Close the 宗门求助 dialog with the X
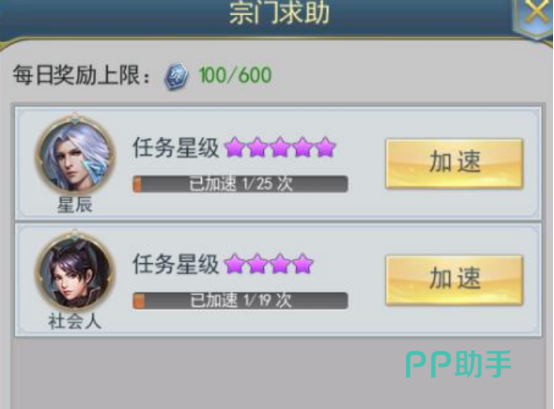 tap(537, 12)
